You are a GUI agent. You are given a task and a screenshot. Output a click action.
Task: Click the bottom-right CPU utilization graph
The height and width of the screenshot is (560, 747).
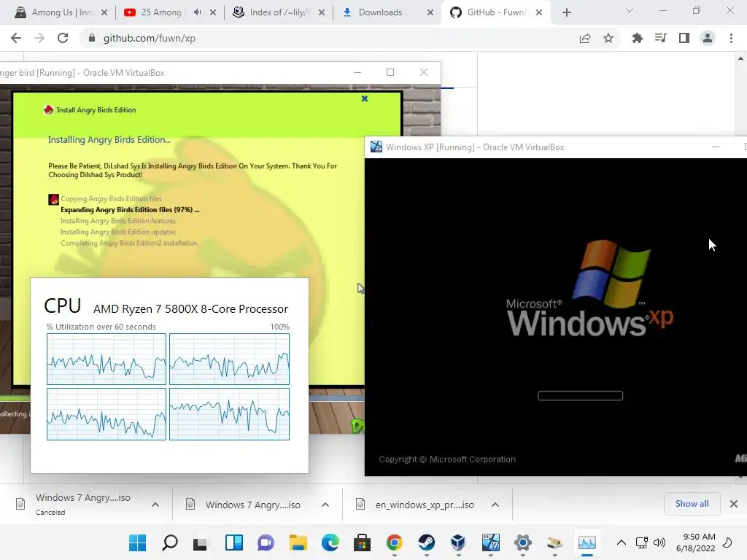point(229,414)
